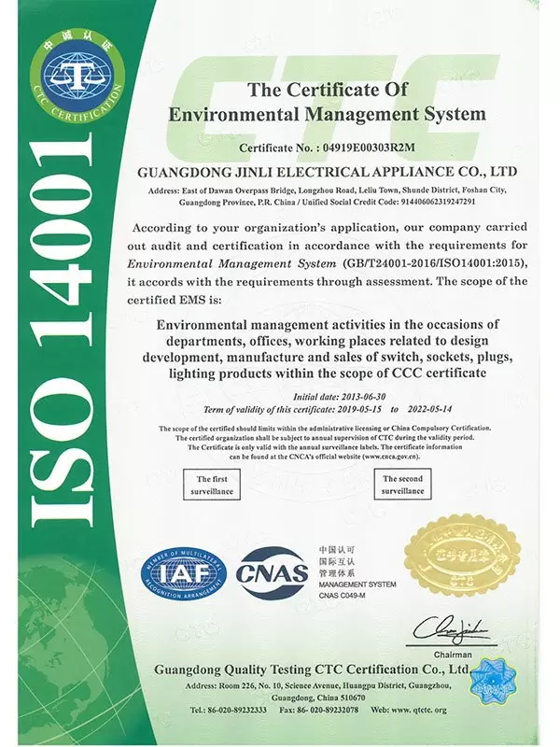Click 'Certificate No. : 04919E00303R2M'
This screenshot has width=560, height=747.
pos(327,148)
